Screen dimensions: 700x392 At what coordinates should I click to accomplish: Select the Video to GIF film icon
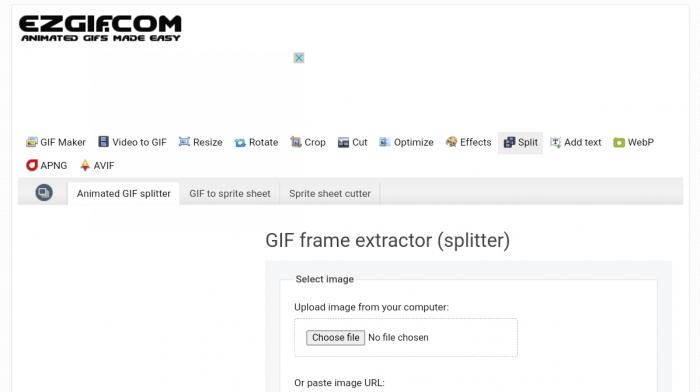click(103, 142)
